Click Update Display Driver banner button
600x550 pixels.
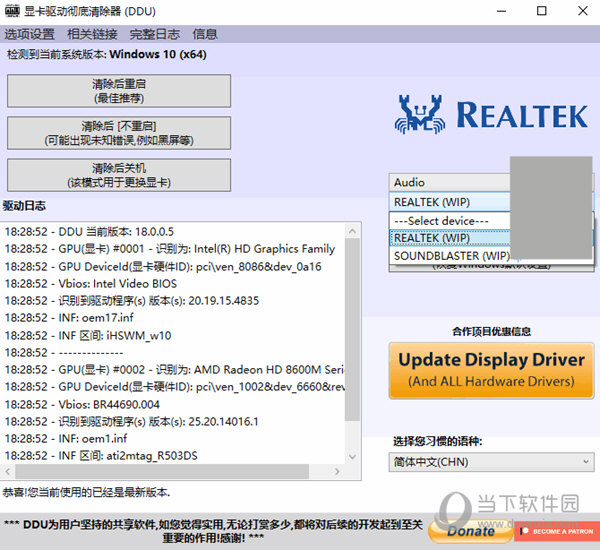tap(491, 370)
